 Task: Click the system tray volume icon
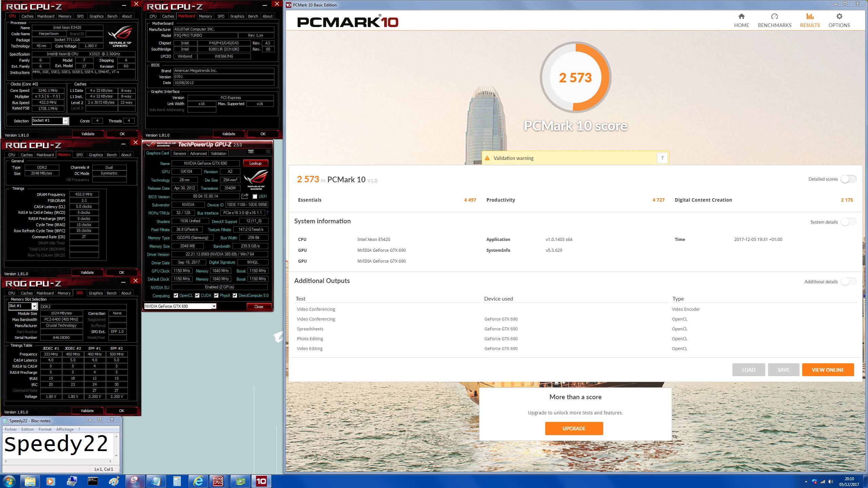tap(830, 482)
